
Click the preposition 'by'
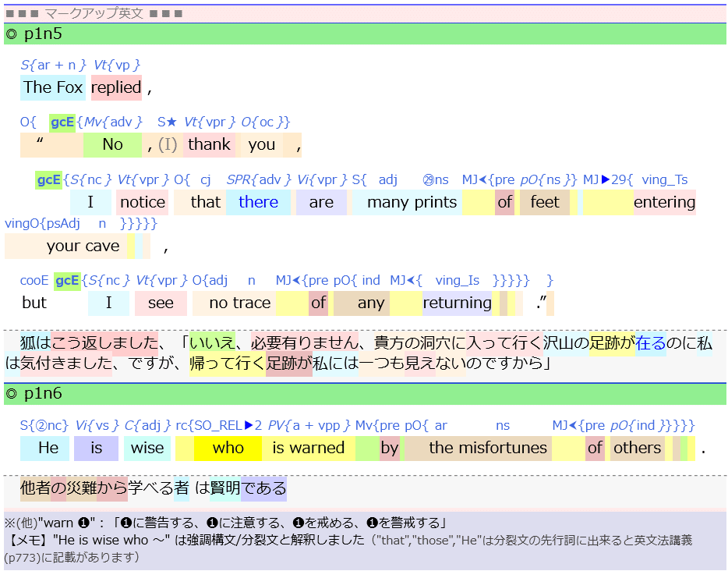point(389,448)
